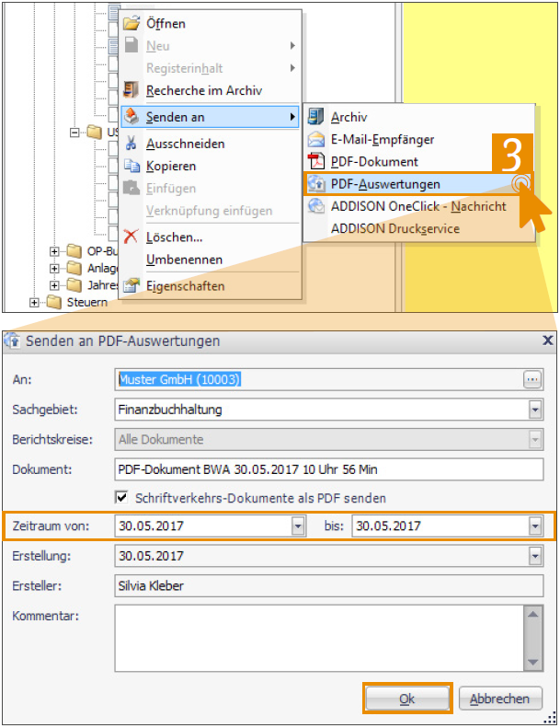Click Kommentar scrollbar up arrow
560x728 pixels.
tap(532, 614)
